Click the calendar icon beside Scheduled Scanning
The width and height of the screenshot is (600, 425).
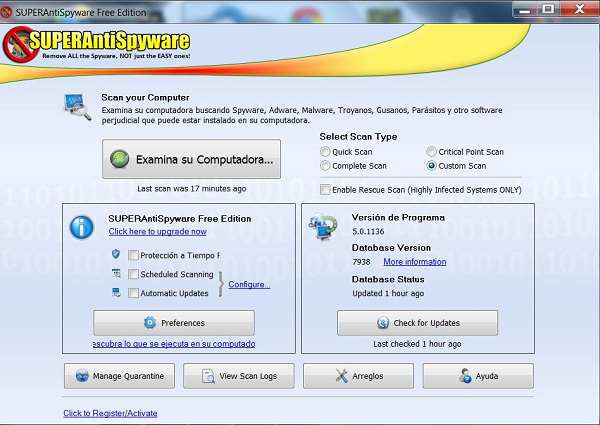[x=116, y=273]
